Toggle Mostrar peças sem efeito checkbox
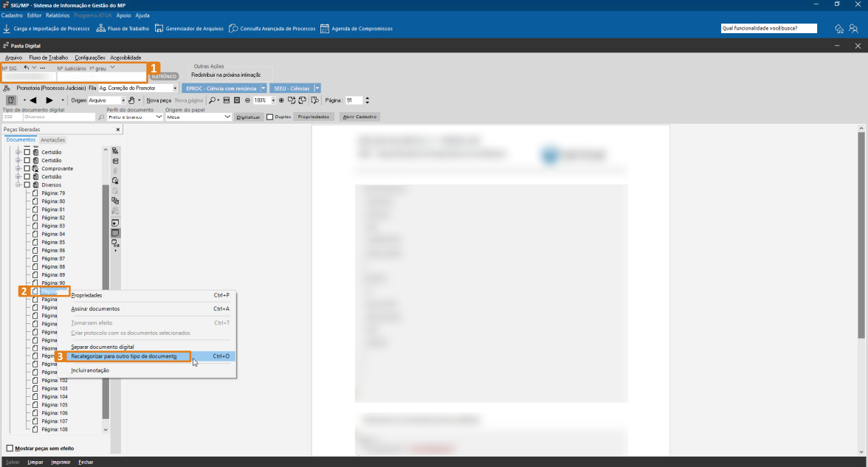The height and width of the screenshot is (467, 868). click(x=10, y=448)
